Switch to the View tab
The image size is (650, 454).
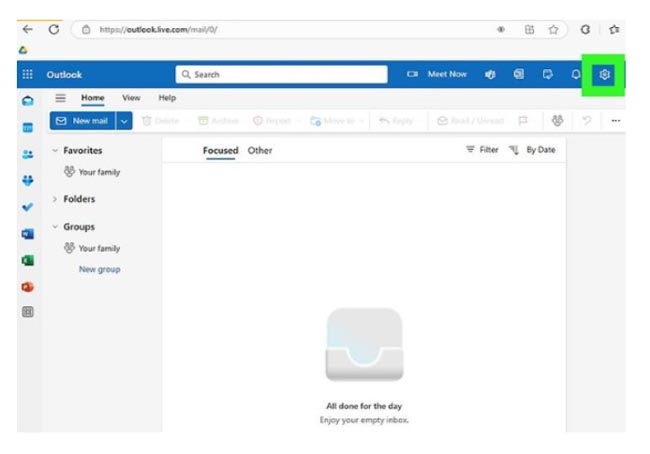pos(131,98)
